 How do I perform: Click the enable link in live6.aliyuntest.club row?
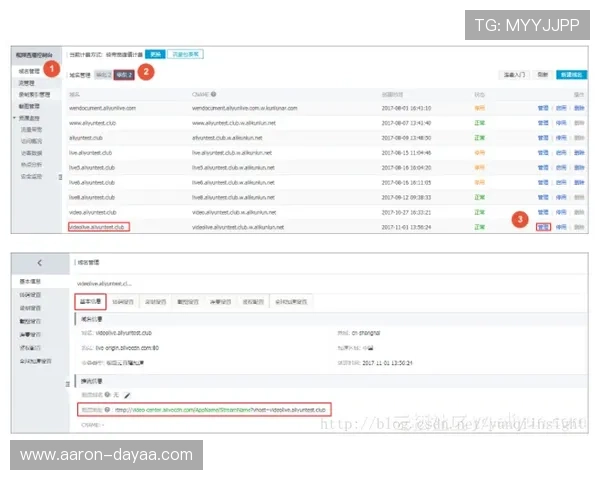(561, 183)
